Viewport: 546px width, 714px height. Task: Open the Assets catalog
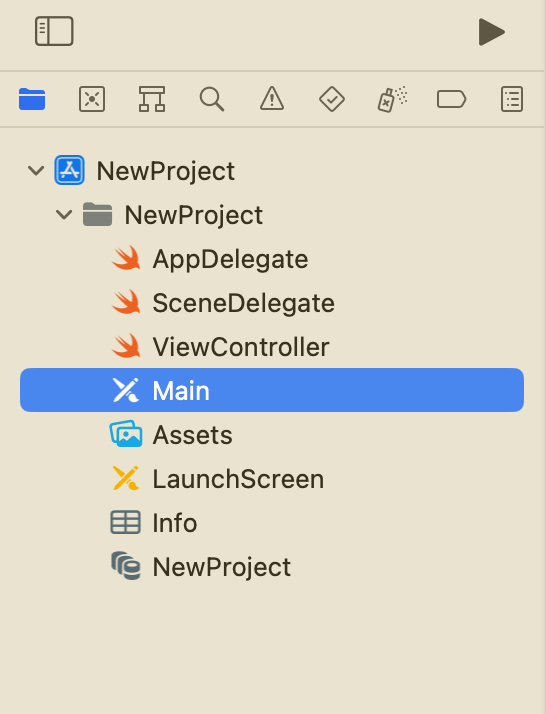click(272, 434)
